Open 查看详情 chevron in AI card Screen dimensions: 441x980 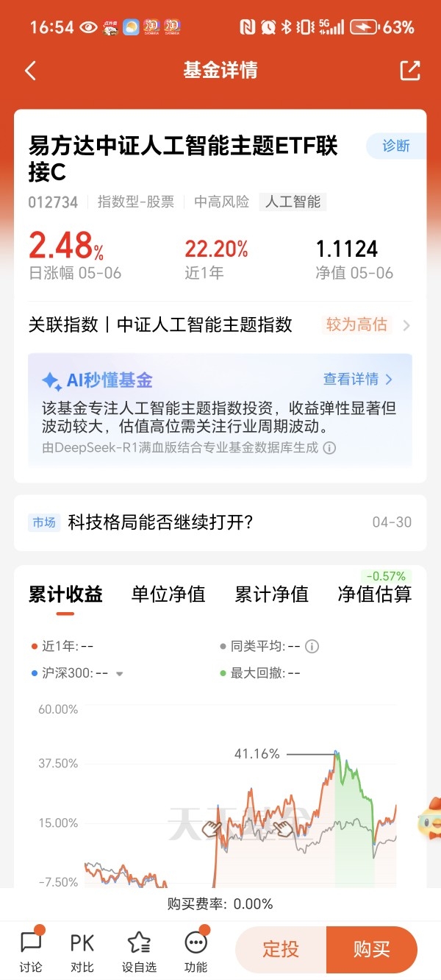click(x=390, y=380)
